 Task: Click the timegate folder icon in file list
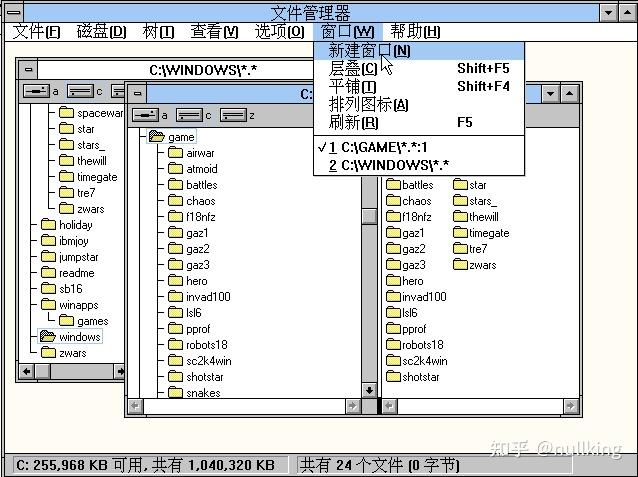(x=460, y=233)
